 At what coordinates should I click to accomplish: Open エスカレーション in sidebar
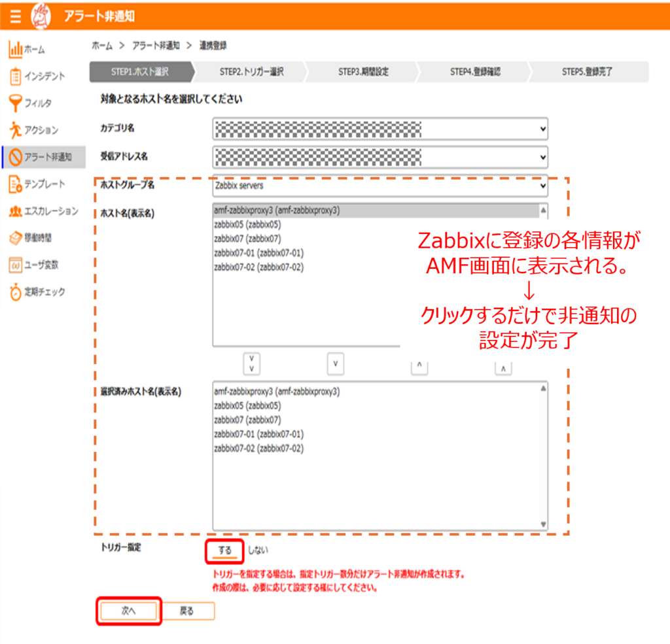[x=51, y=211]
